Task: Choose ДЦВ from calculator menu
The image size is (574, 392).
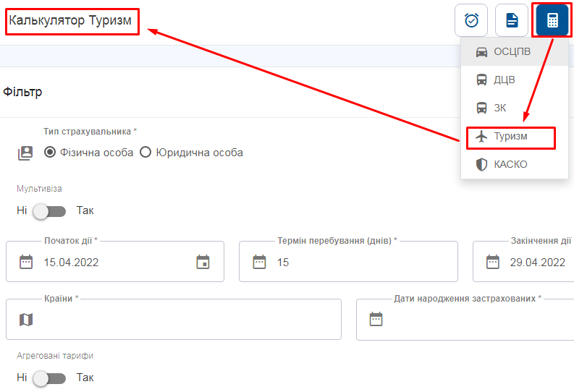Action: 515,80
